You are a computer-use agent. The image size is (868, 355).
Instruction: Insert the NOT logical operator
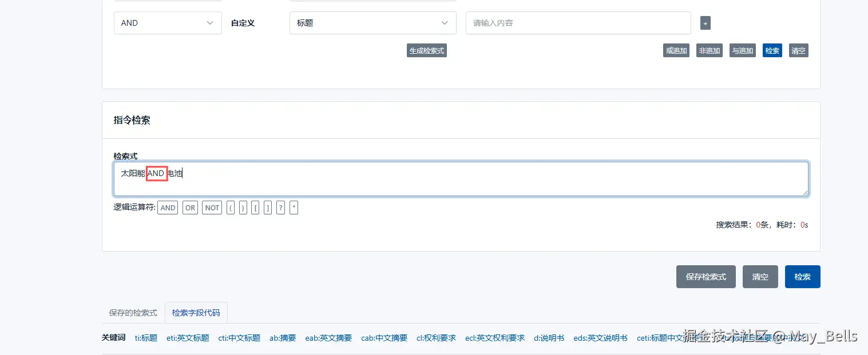(x=212, y=208)
